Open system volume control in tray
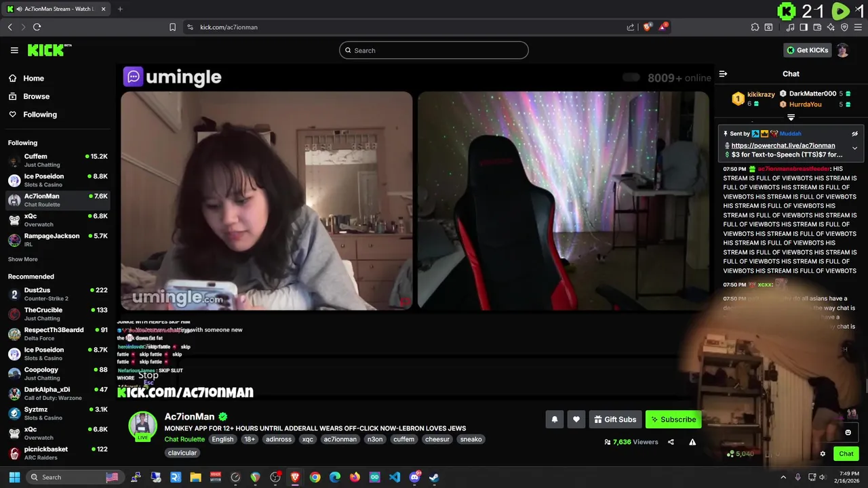Viewport: 868px width, 488px height. point(823,477)
